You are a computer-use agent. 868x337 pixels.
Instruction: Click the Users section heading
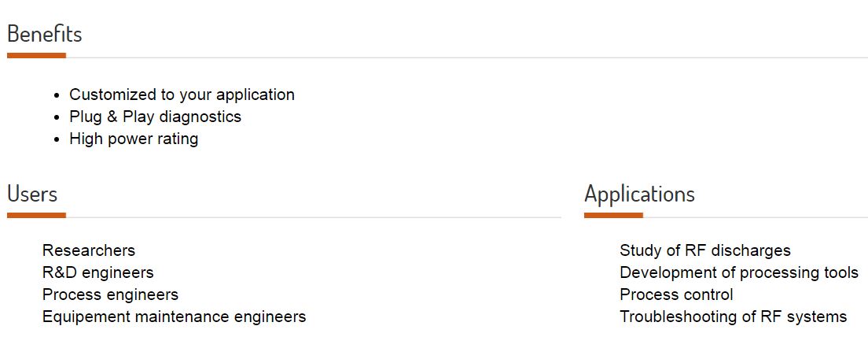[32, 194]
